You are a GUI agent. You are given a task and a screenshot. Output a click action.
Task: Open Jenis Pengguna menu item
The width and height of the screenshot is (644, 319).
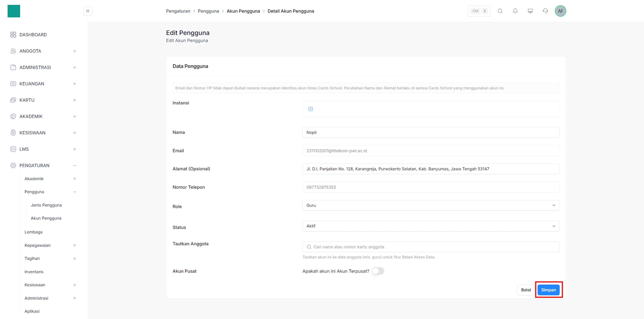(x=46, y=205)
